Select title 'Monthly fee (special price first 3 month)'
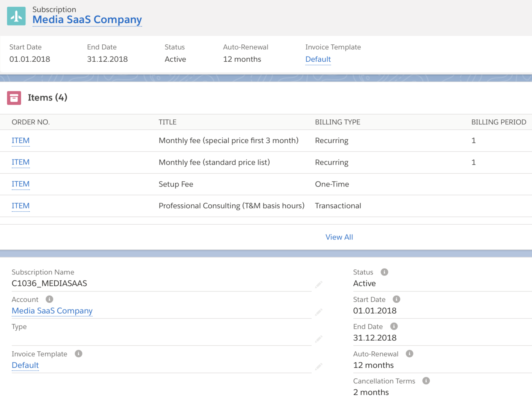532x399 pixels. click(x=229, y=140)
